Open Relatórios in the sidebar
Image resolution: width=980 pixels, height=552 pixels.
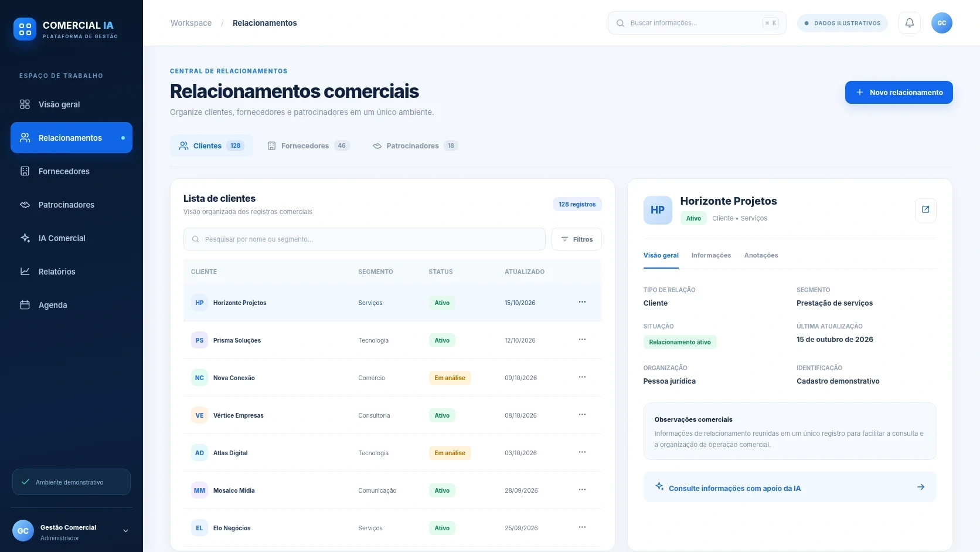point(72,272)
